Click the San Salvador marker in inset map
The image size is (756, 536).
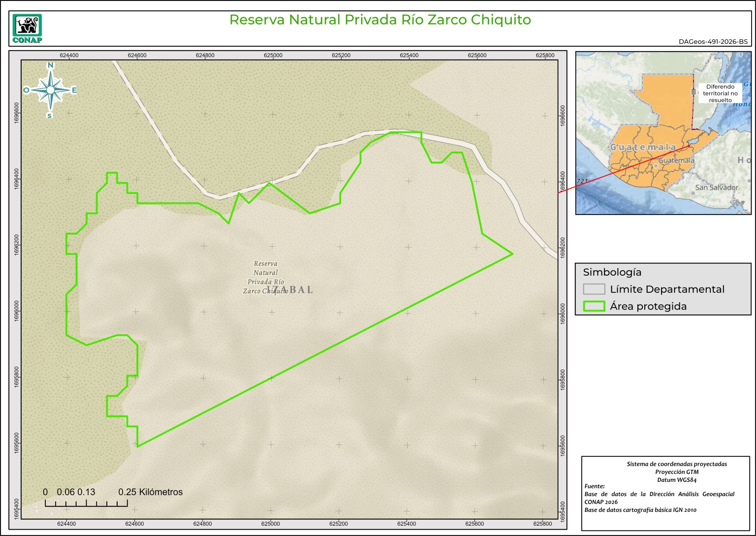click(x=693, y=193)
